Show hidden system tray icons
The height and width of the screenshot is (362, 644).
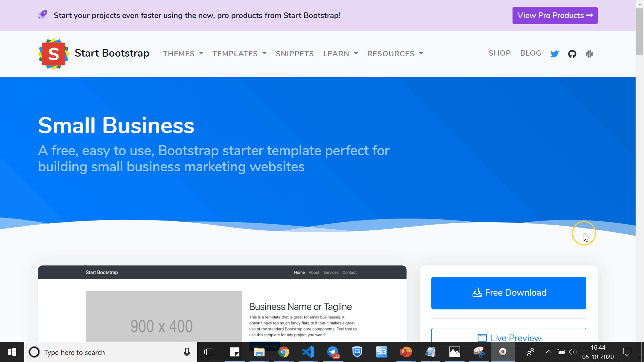pyautogui.click(x=548, y=352)
